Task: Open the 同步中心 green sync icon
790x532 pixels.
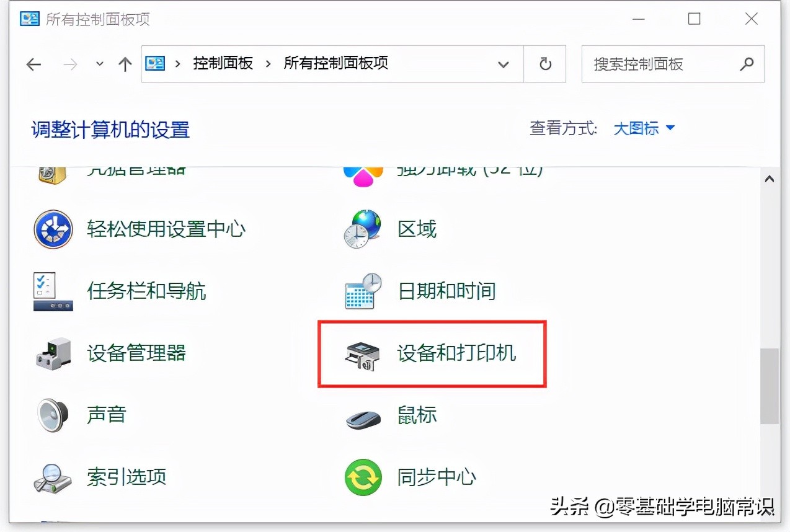Action: pyautogui.click(x=363, y=477)
